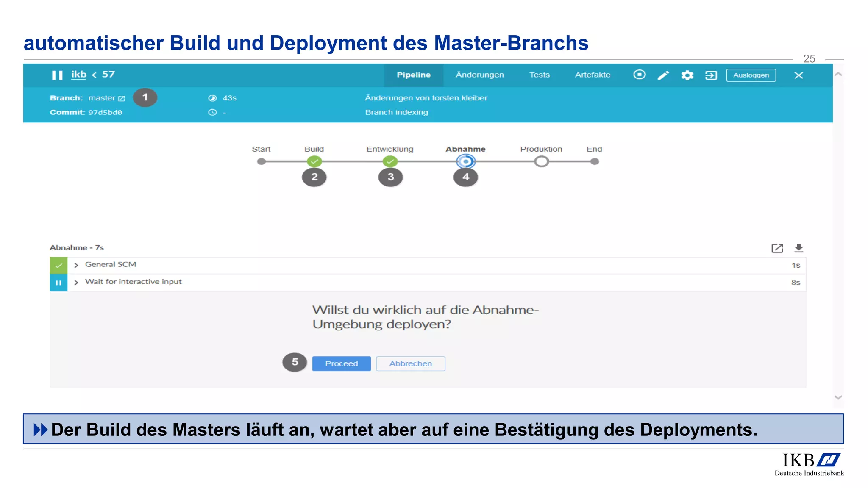The height and width of the screenshot is (488, 868).
Task: Select the End node in pipeline graph
Action: pyautogui.click(x=595, y=161)
